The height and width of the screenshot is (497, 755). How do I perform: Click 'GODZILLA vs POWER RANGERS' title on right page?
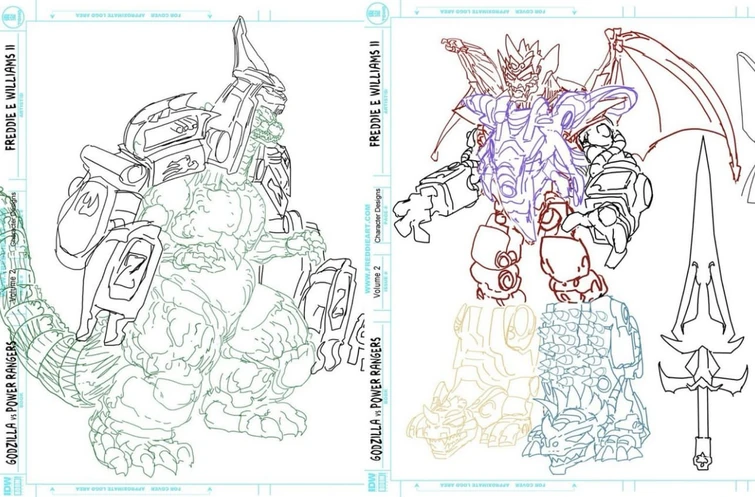pyautogui.click(x=376, y=399)
